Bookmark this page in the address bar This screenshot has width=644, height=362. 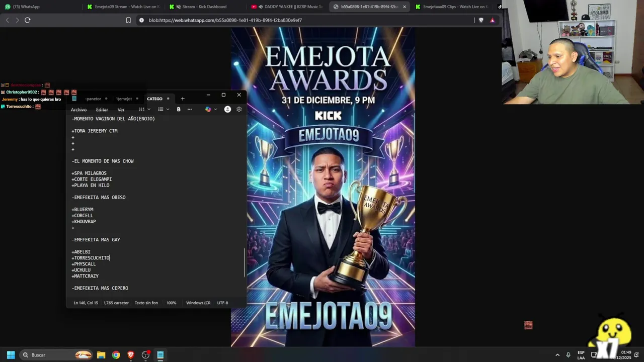pos(128,20)
